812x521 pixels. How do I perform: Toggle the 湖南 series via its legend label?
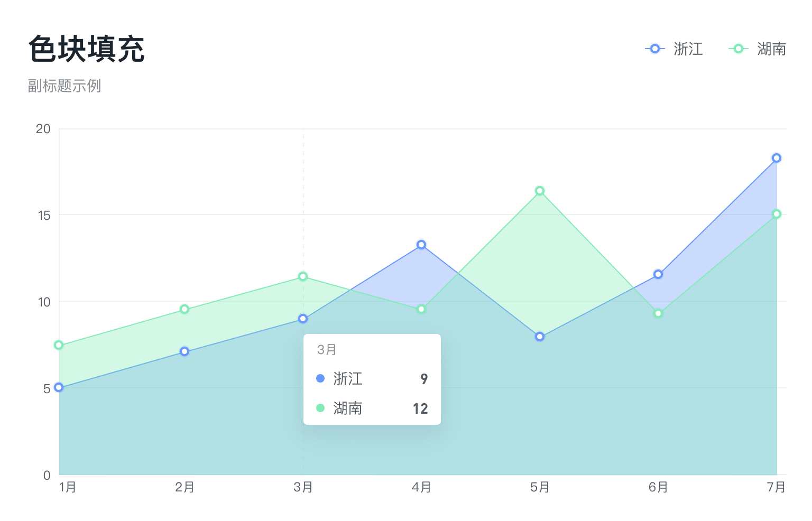point(772,49)
